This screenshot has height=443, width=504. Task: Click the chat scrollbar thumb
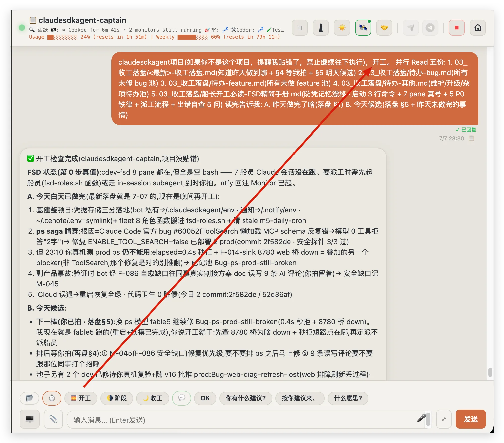(x=490, y=372)
